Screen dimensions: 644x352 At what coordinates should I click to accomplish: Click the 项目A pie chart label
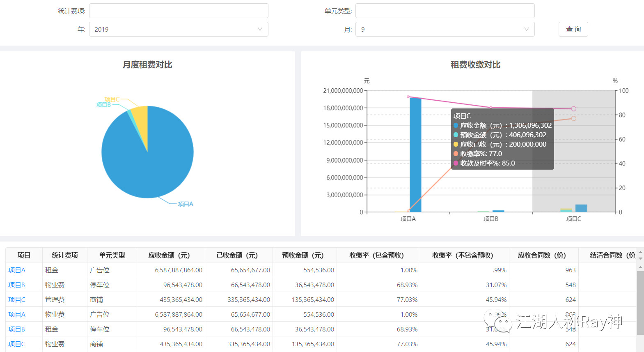point(186,204)
